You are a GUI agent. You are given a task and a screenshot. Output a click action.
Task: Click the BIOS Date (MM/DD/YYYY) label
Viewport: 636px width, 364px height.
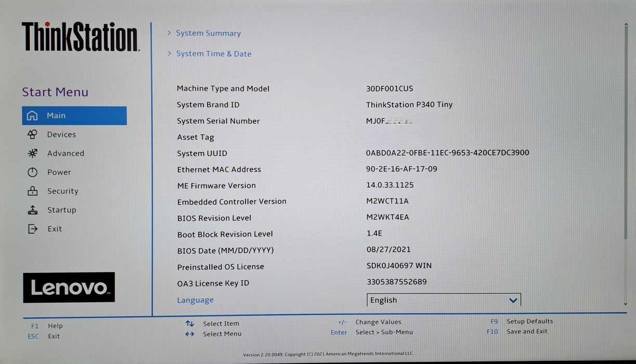(x=225, y=251)
